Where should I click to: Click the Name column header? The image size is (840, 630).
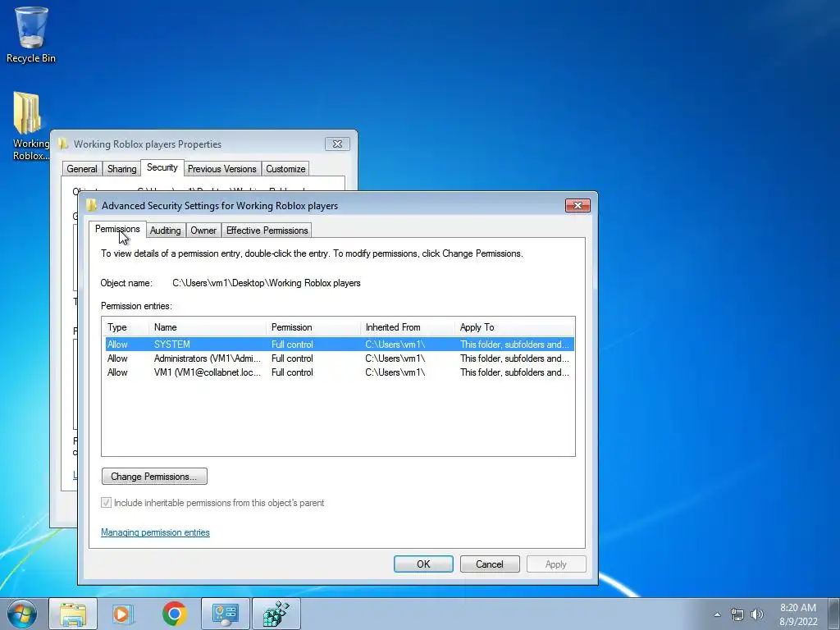(x=208, y=327)
